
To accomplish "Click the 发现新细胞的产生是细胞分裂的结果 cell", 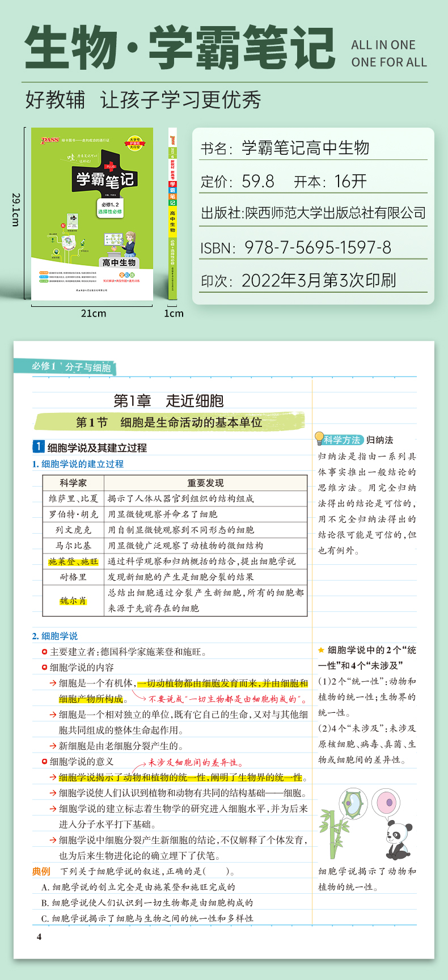I will tap(206, 577).
